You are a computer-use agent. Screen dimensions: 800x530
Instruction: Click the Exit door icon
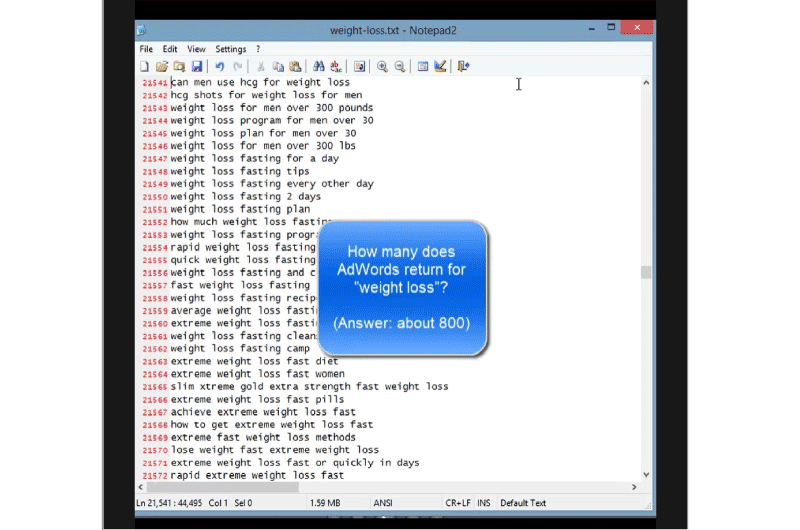[463, 66]
